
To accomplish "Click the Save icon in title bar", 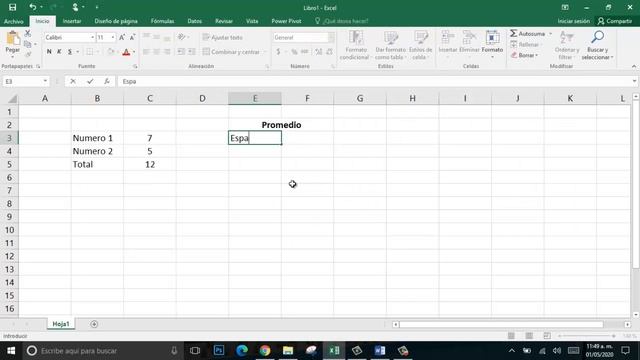I will click(x=13, y=7).
